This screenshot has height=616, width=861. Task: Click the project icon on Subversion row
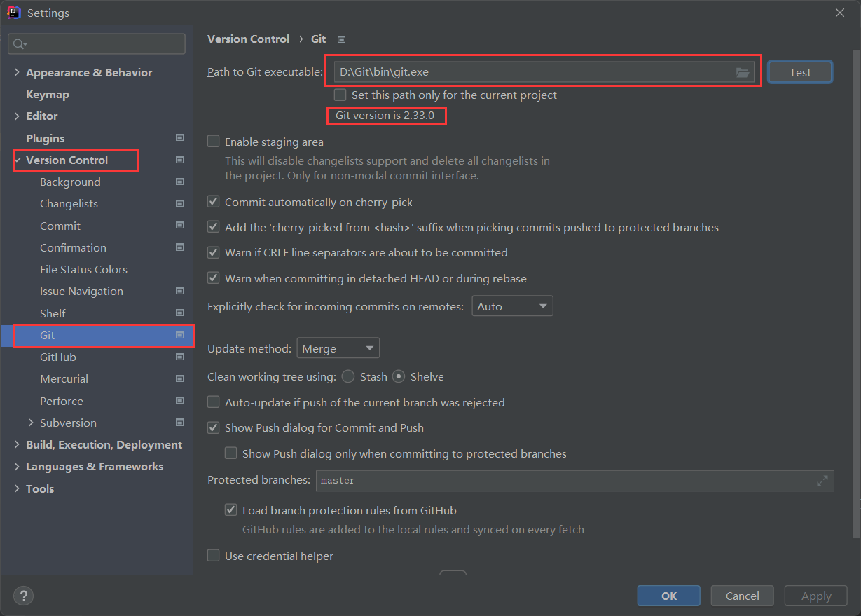(x=179, y=423)
